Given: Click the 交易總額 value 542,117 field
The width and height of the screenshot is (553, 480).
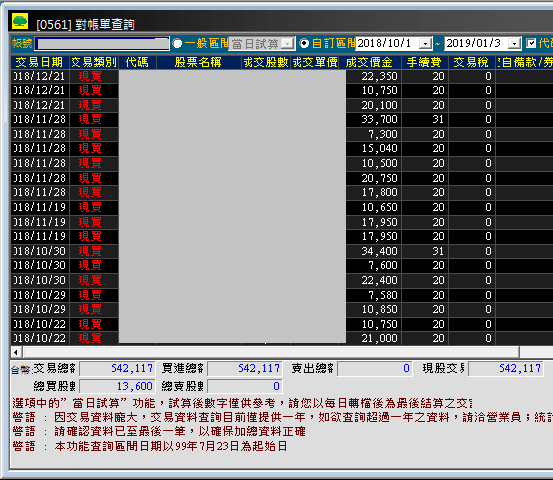Looking at the screenshot, I should (x=117, y=369).
